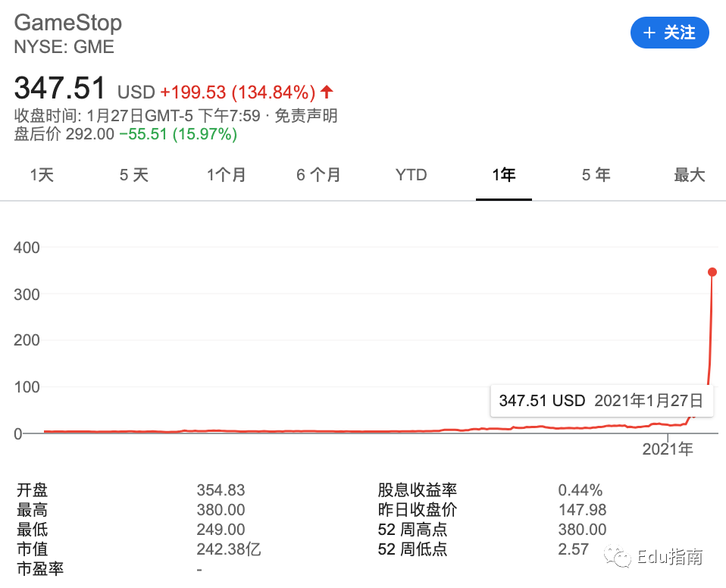Select the 5 天 chart range

click(x=134, y=175)
